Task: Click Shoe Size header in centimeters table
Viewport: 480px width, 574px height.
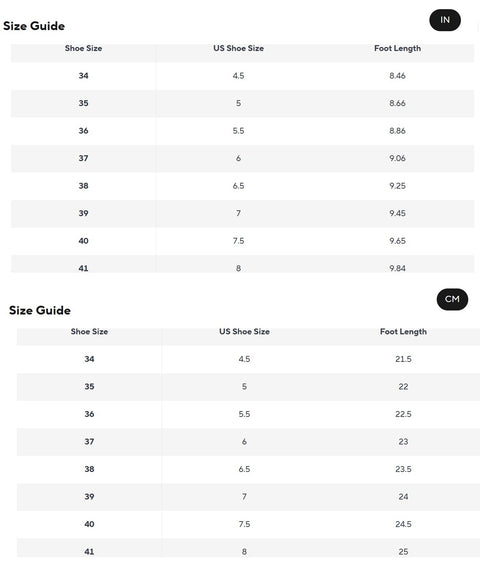Action: (89, 331)
